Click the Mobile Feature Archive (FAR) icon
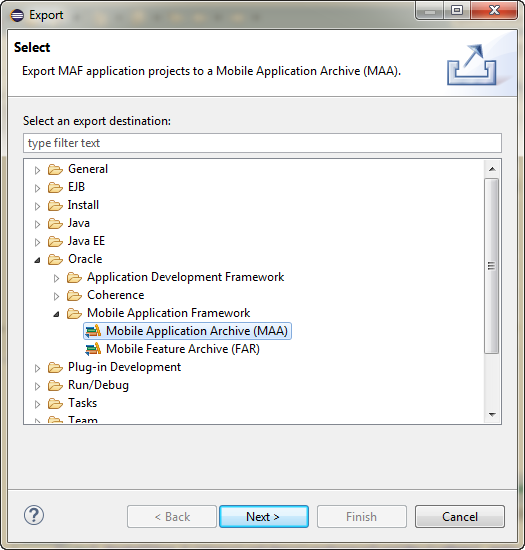Screen dimensions: 525x550 93,349
